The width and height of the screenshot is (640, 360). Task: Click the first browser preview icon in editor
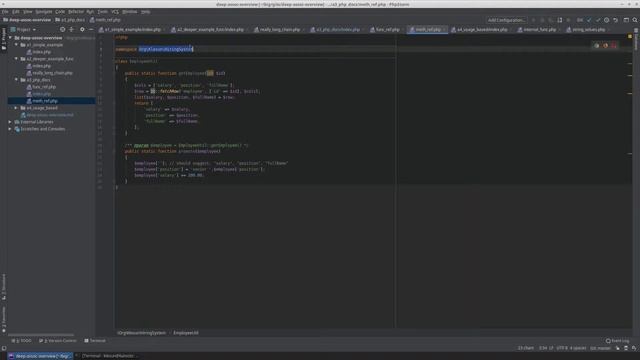click(596, 45)
